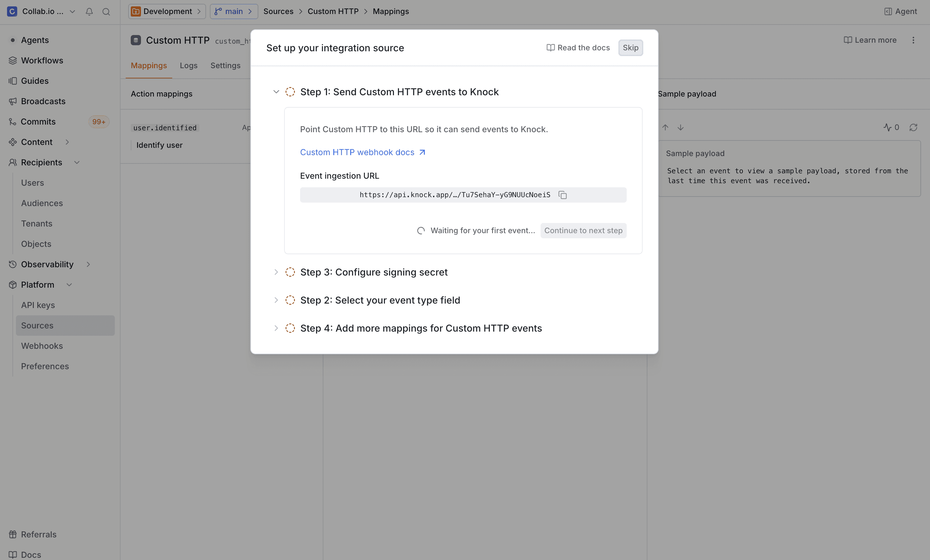
Task: Open the notifications bell
Action: click(89, 12)
